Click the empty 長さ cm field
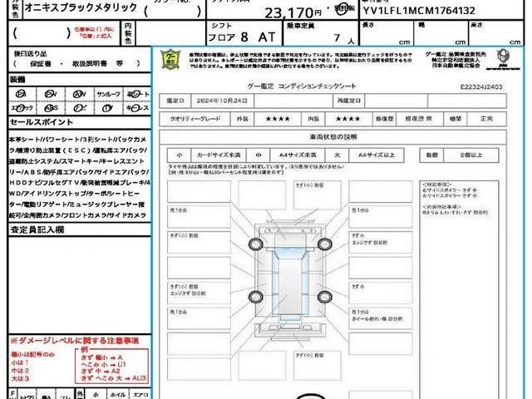Viewport: 532px width, 399px height. point(386,33)
